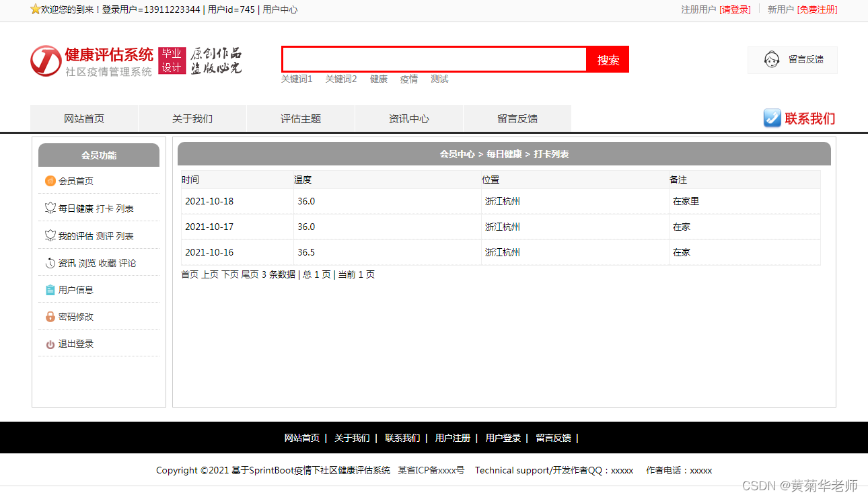Click the 时间 column header
Image resolution: width=868 pixels, height=499 pixels.
[x=190, y=180]
